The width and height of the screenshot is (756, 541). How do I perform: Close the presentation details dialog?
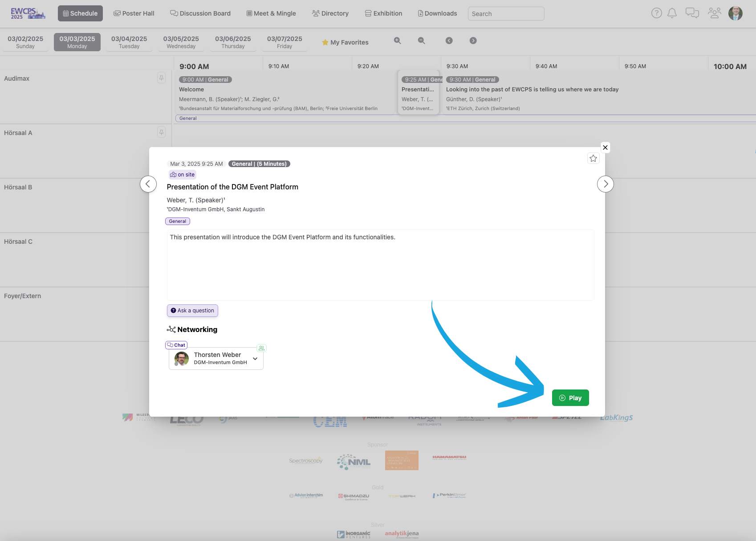pyautogui.click(x=605, y=148)
